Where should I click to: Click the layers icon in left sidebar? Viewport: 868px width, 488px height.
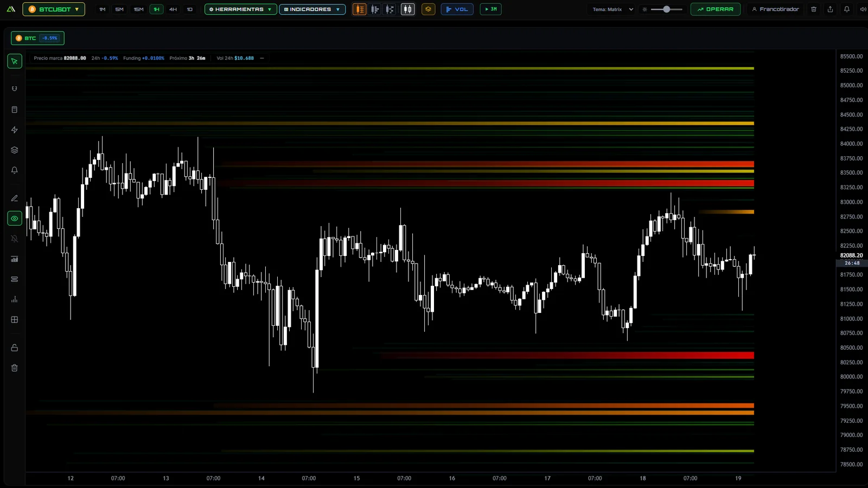click(x=15, y=150)
